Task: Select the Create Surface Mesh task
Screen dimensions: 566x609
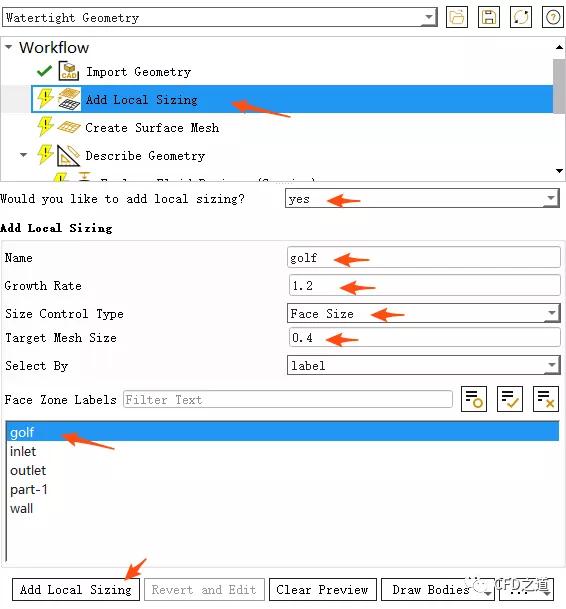Action: pos(152,128)
